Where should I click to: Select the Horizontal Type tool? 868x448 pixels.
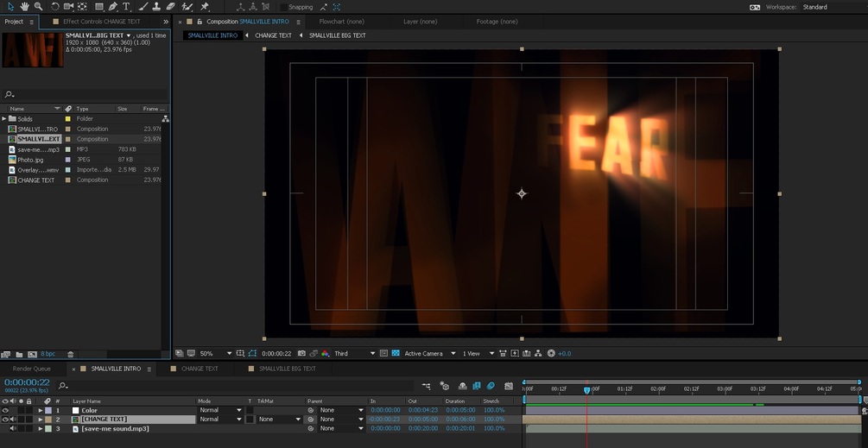pos(126,7)
